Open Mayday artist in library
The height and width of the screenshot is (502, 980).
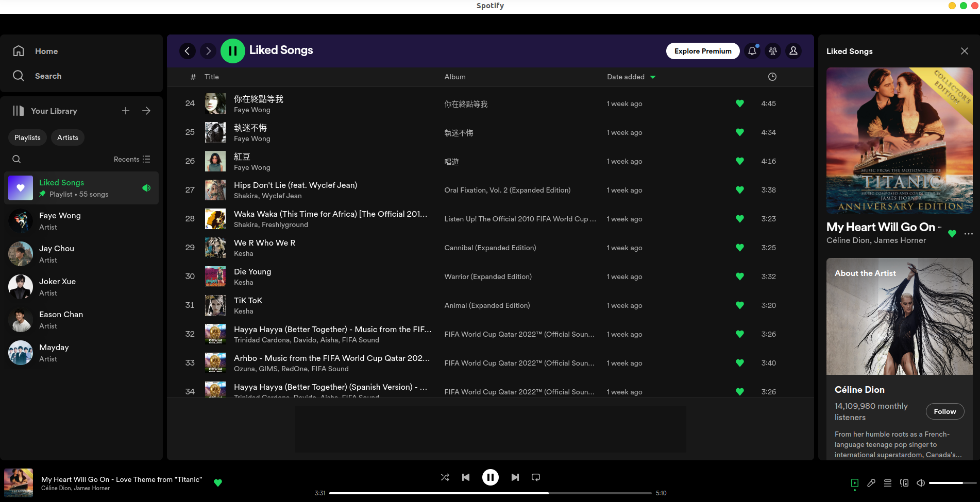pyautogui.click(x=81, y=353)
